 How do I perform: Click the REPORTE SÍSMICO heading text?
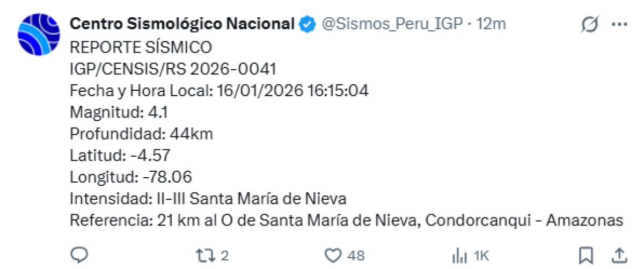tap(141, 47)
